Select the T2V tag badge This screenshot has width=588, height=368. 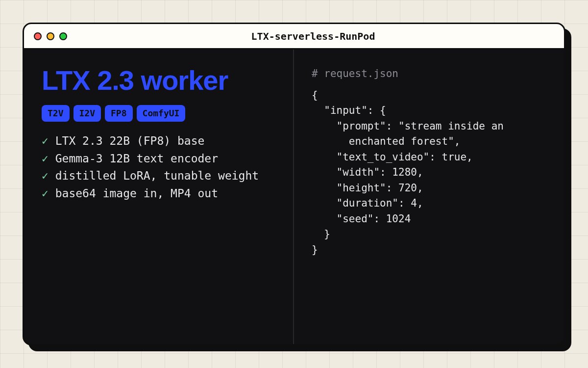[55, 113]
